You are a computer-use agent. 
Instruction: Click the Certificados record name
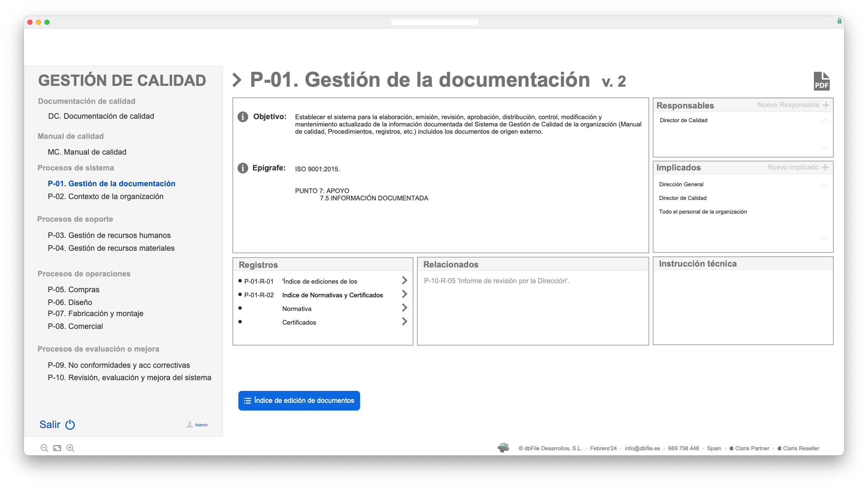coord(299,323)
